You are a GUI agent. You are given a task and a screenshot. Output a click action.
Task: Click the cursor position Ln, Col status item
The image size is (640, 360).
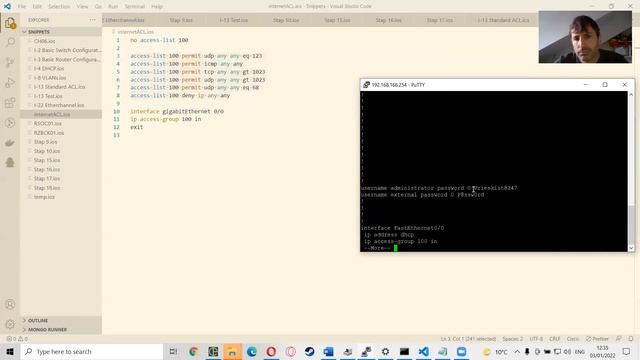pos(468,339)
